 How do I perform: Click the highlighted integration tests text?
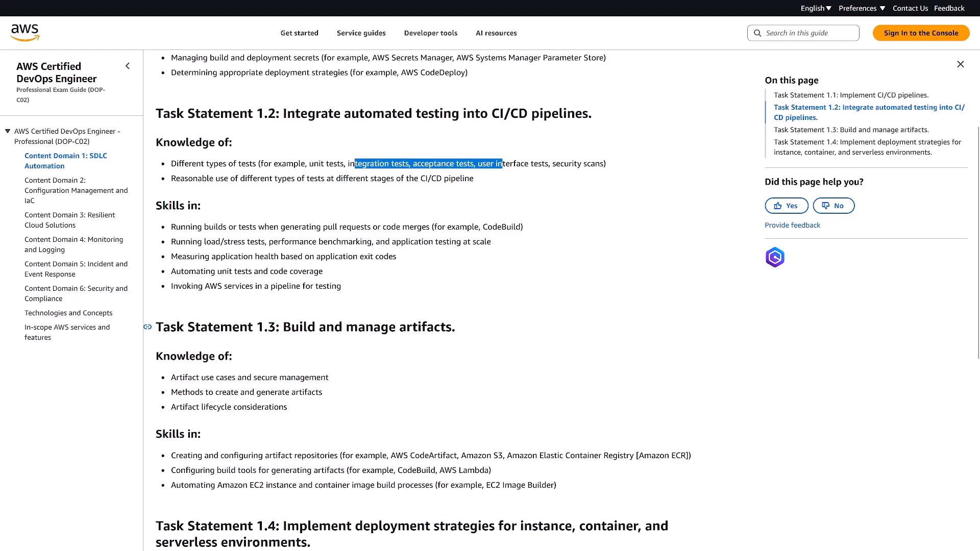coord(428,164)
